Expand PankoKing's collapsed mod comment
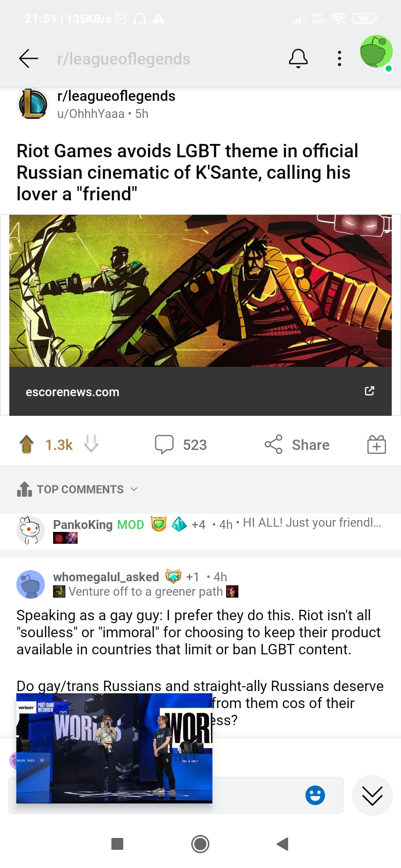401x868 pixels. coord(200,530)
